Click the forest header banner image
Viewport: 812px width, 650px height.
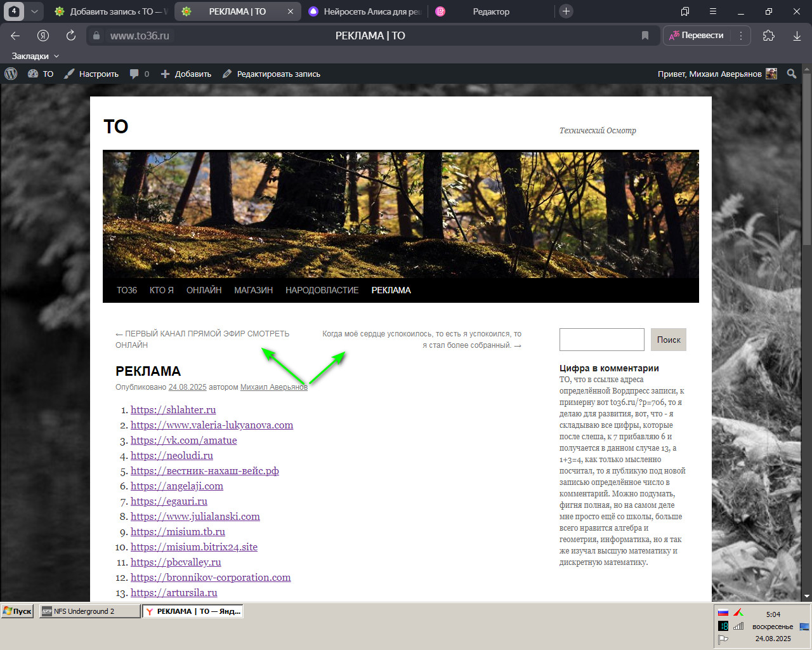[401, 215]
